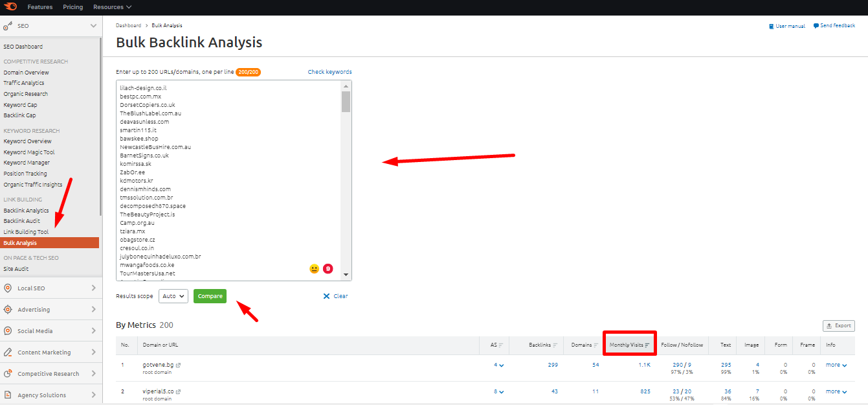Open the Features menu
Viewport: 868px width, 405px height.
click(40, 7)
